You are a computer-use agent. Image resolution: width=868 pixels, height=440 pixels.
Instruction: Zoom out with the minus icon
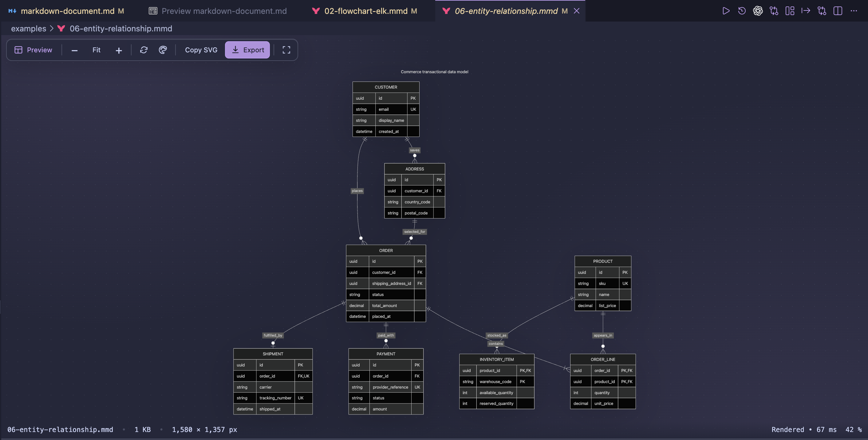[x=74, y=50]
